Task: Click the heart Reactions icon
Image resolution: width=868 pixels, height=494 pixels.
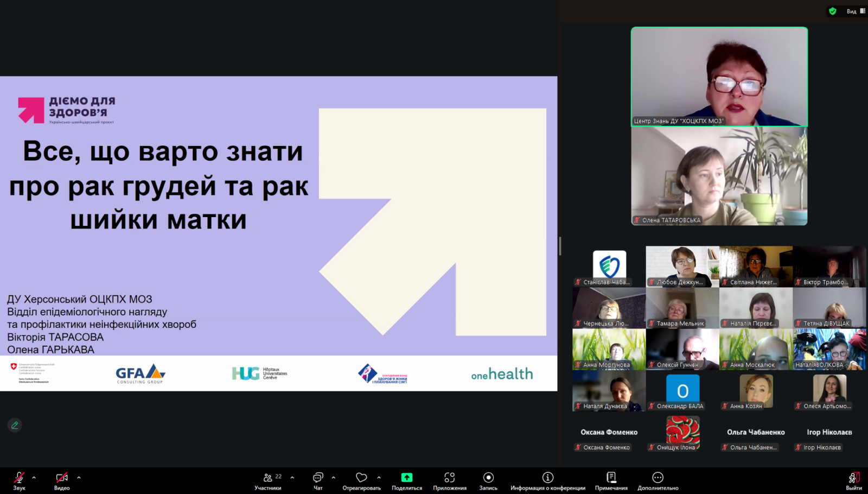Action: click(x=361, y=478)
